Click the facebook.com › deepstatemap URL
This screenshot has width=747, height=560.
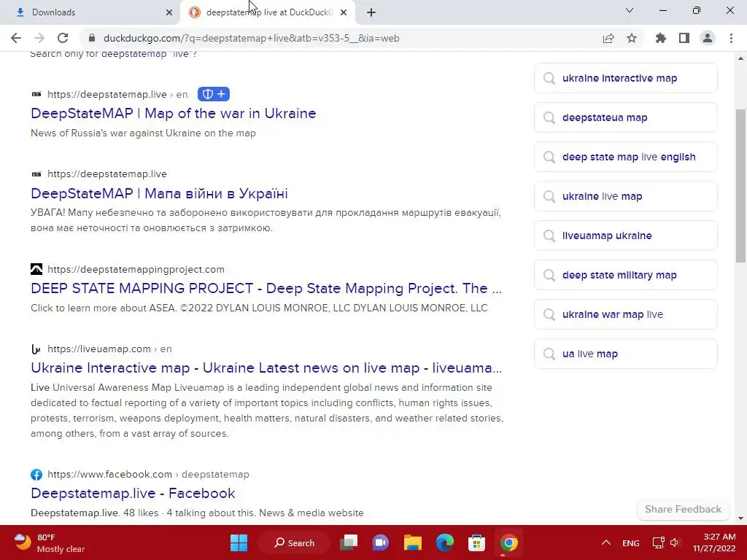148,474
